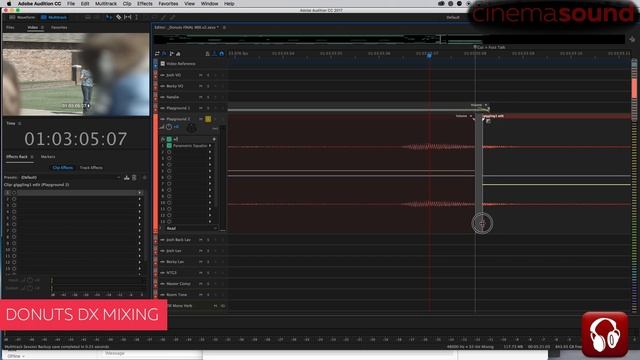Toggle solo on Playground 2 track
Viewport: 640px width, 360px height.
click(x=208, y=119)
